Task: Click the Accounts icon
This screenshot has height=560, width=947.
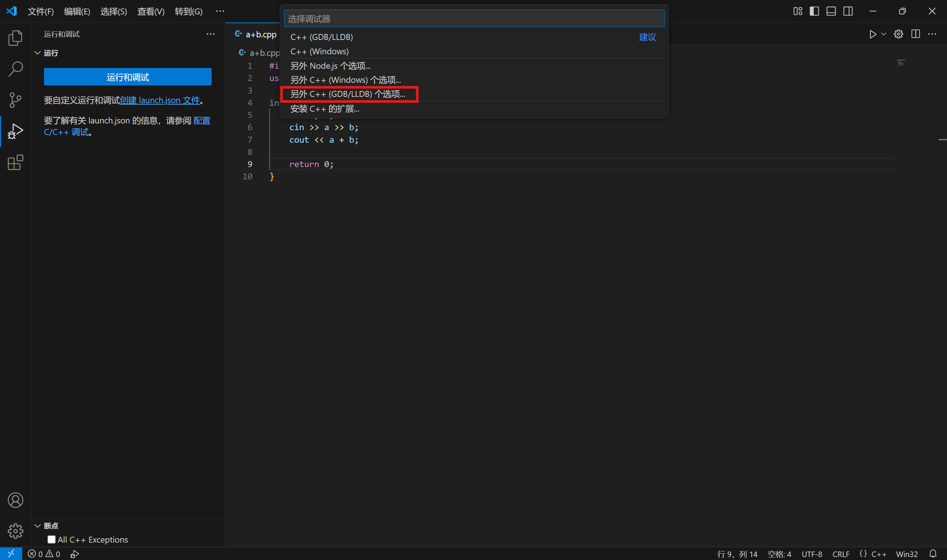Action: coord(15,500)
